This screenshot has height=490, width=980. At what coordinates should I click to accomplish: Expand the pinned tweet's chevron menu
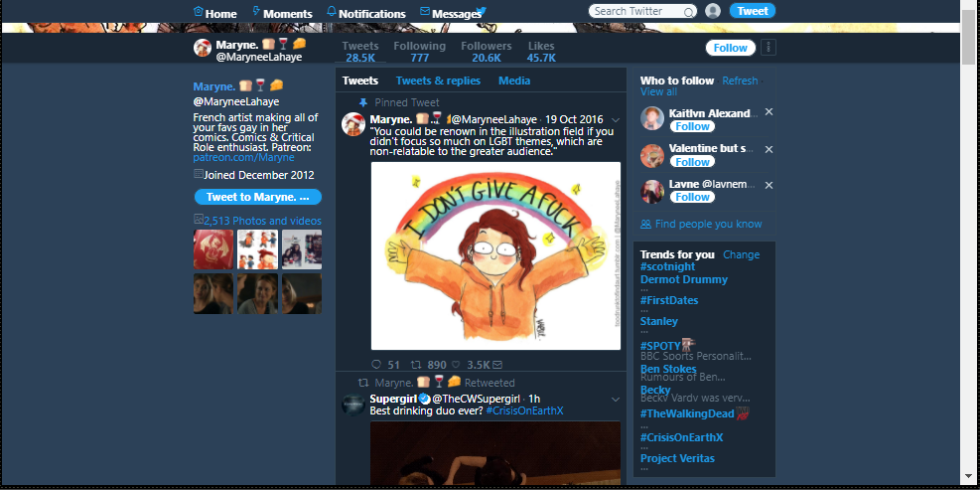tap(616, 119)
